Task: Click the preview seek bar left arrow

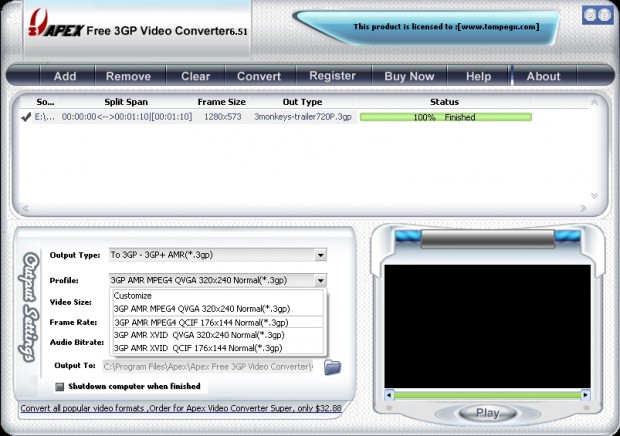Action: click(x=389, y=394)
